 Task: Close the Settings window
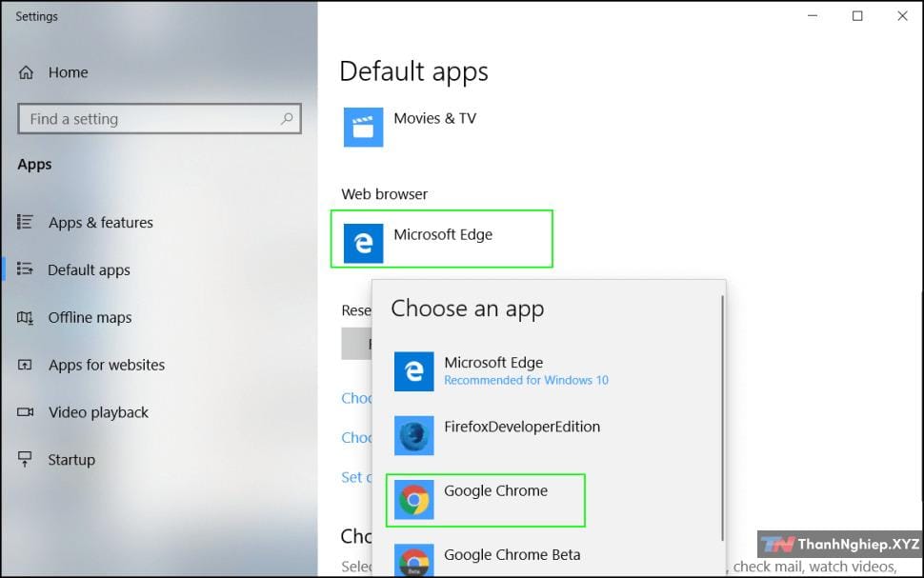coord(902,16)
